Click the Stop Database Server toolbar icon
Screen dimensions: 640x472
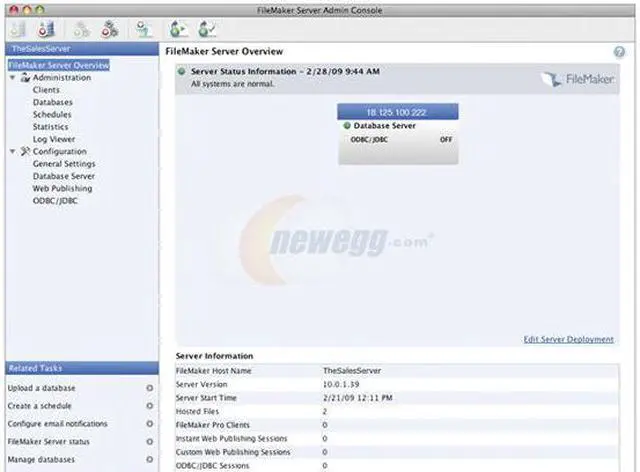[x=44, y=29]
